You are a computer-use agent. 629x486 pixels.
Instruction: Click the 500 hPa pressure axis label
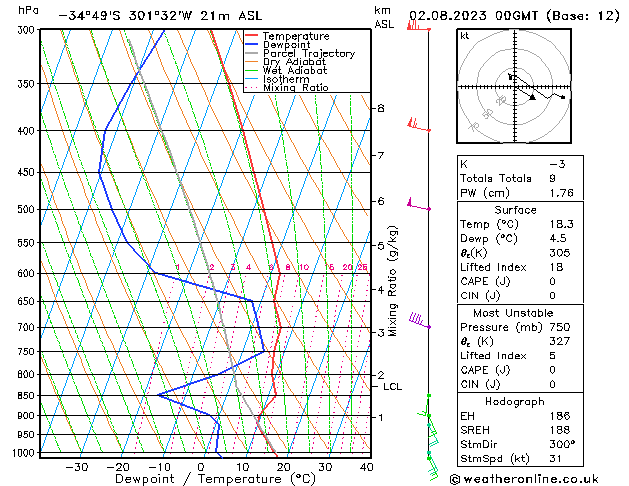click(x=27, y=209)
